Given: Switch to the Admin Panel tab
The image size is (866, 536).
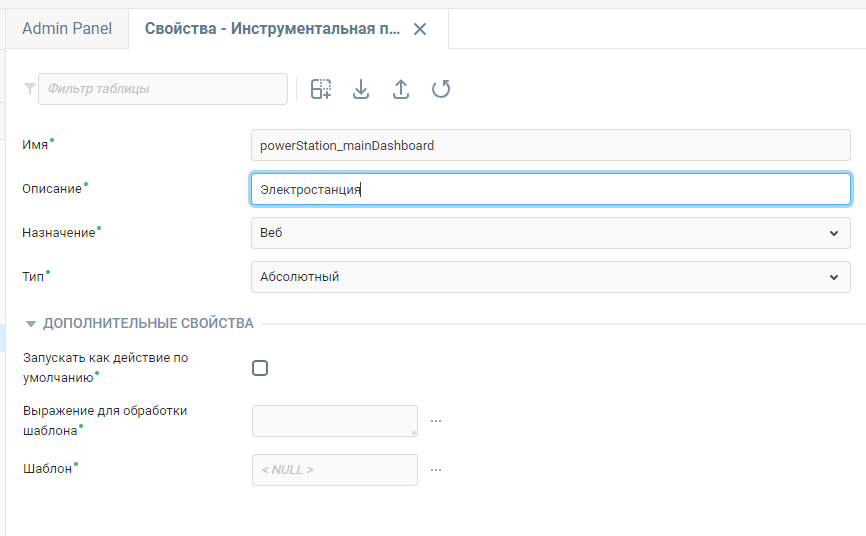Looking at the screenshot, I should (x=67, y=29).
